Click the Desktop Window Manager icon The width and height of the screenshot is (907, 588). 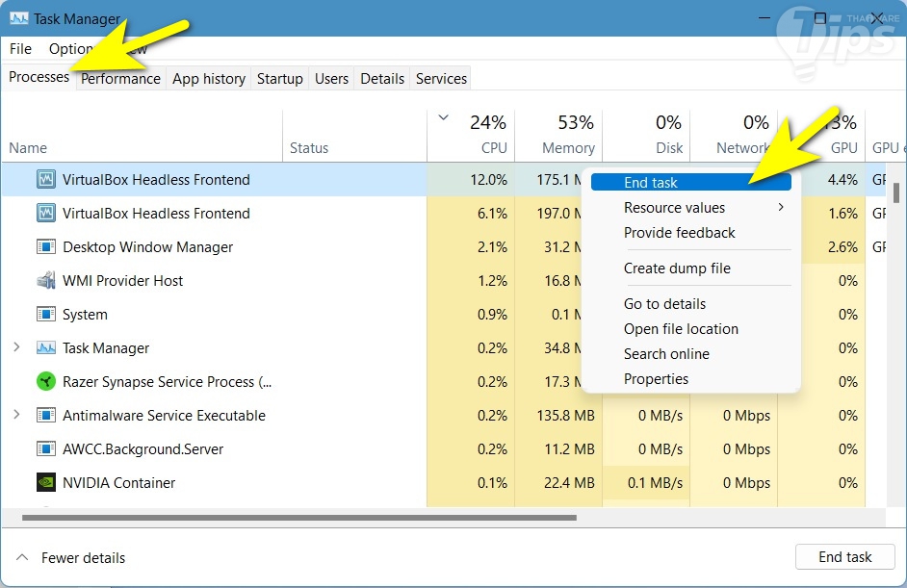click(x=46, y=247)
